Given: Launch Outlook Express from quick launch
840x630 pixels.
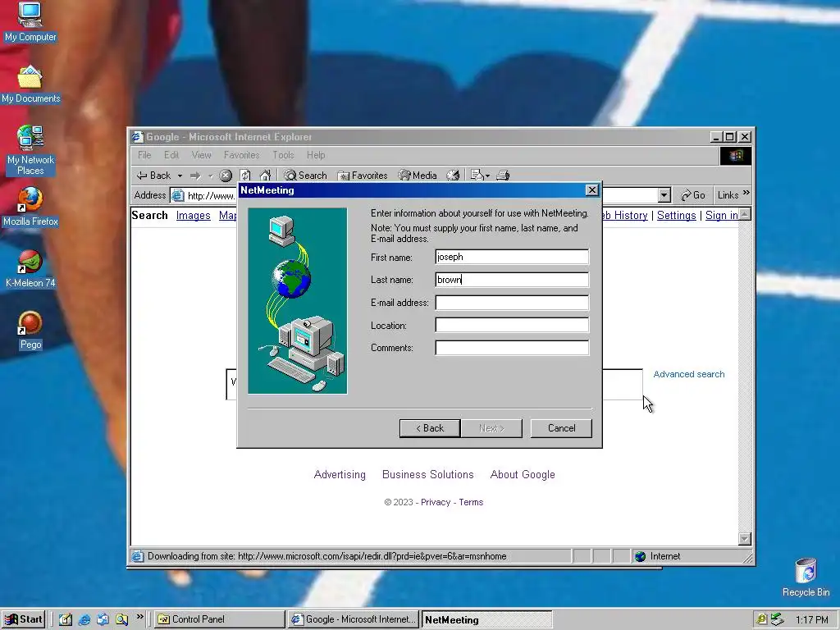Looking at the screenshot, I should [103, 619].
